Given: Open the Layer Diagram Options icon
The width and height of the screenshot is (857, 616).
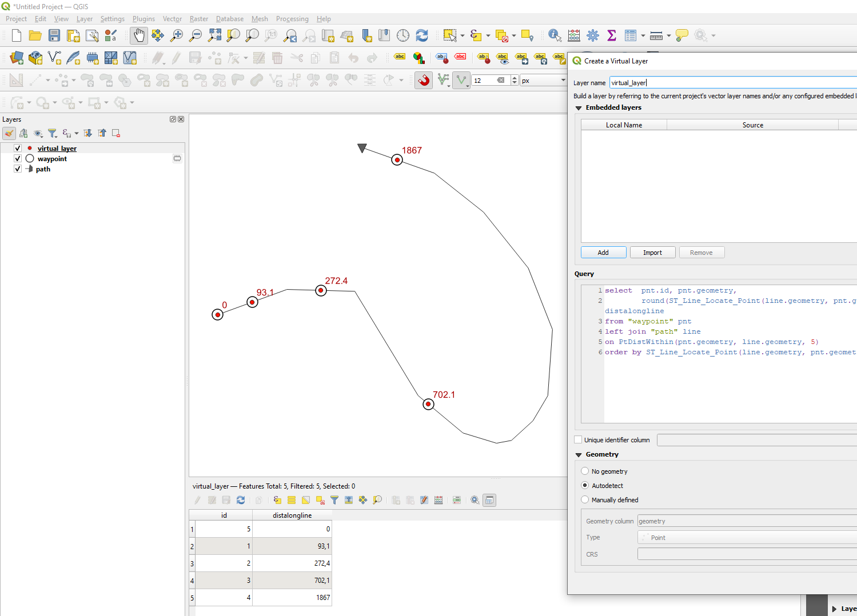Looking at the screenshot, I should pos(419,58).
